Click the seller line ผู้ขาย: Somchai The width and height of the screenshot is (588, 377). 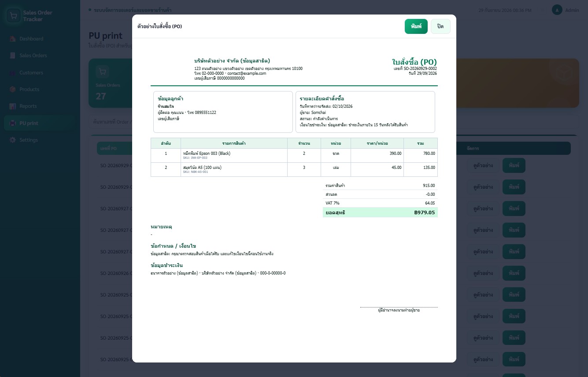(x=313, y=113)
